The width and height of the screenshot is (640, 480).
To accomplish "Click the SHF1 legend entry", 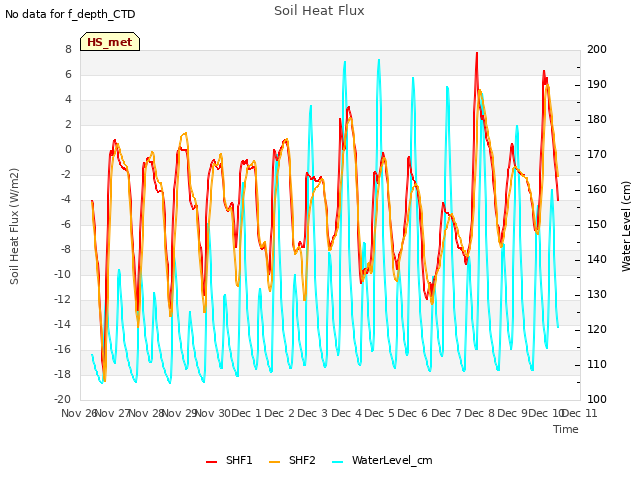I will click(229, 460).
